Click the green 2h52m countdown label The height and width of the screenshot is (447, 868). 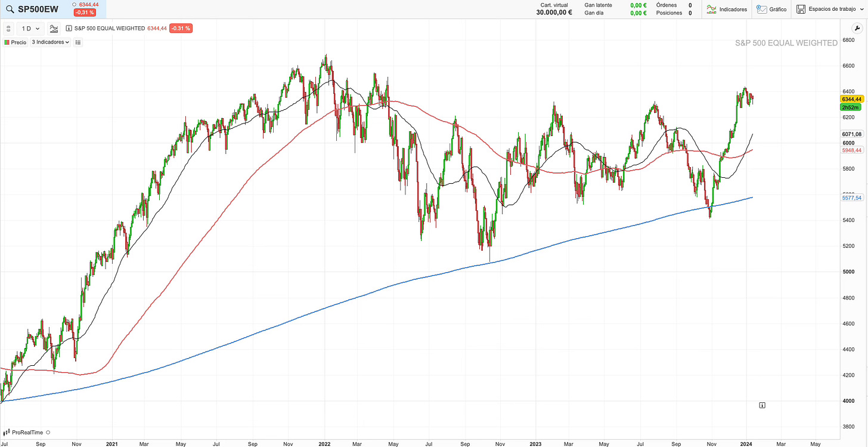850,107
